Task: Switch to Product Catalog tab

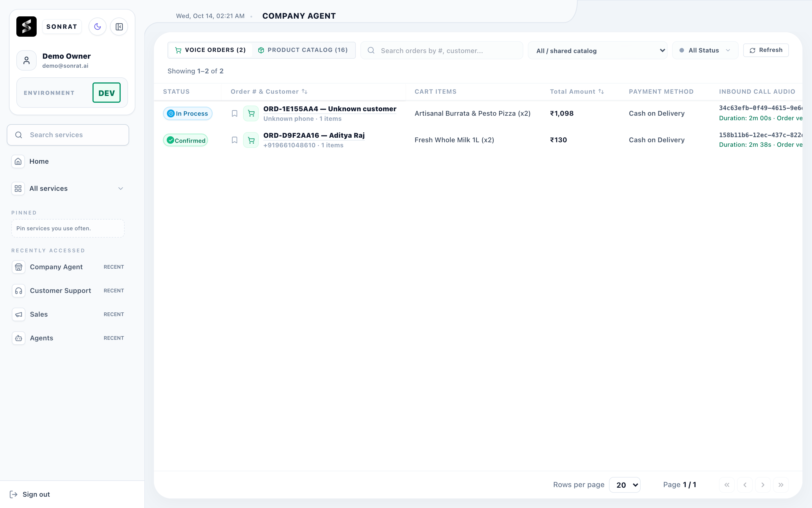Action: [x=303, y=50]
